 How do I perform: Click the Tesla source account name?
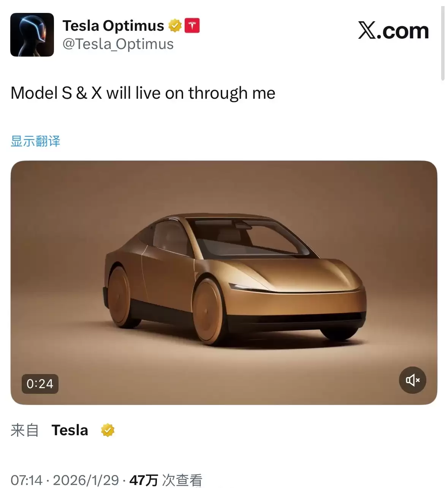click(70, 430)
